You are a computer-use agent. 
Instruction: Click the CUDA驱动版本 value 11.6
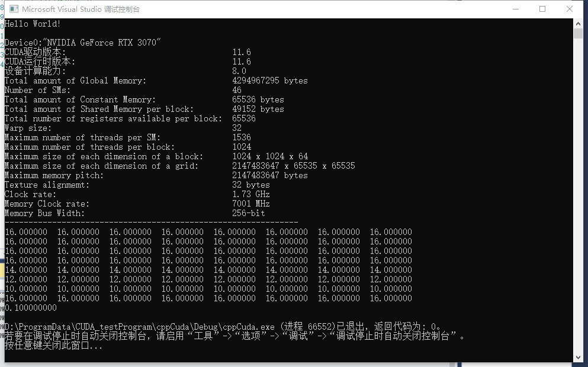point(241,51)
